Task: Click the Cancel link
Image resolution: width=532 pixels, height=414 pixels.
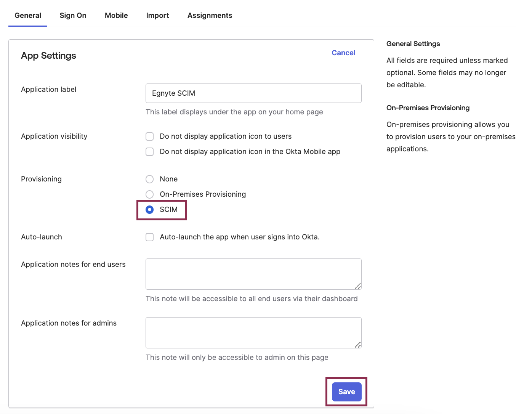Action: click(x=343, y=53)
